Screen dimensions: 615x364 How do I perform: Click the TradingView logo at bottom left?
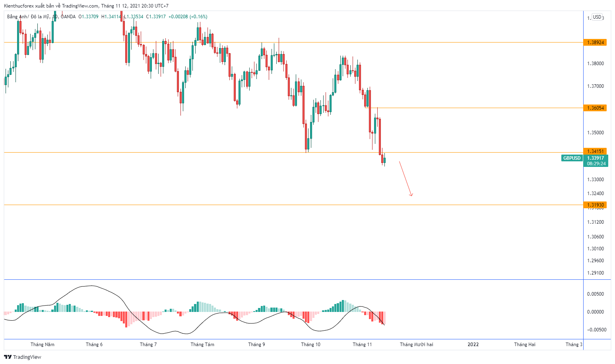point(23,357)
